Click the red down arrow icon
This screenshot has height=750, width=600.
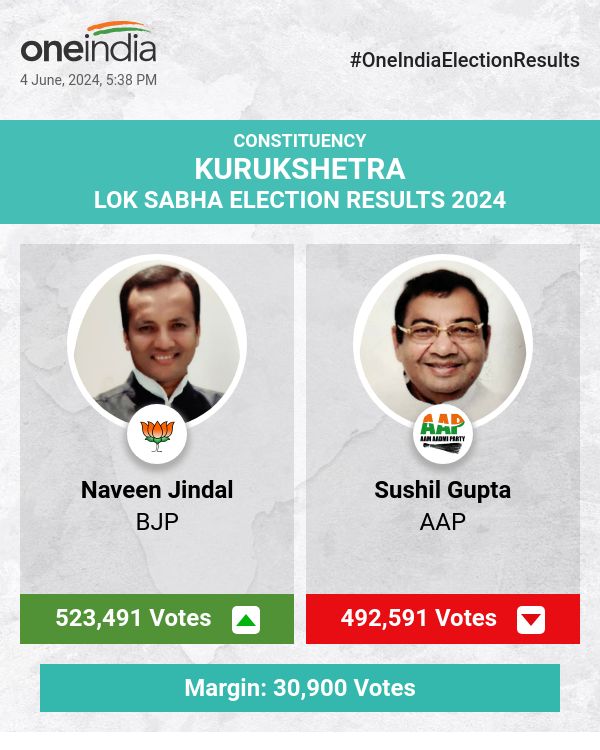(531, 620)
